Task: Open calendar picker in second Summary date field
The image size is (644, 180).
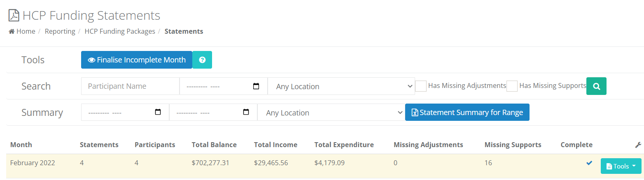Action: pos(246,112)
